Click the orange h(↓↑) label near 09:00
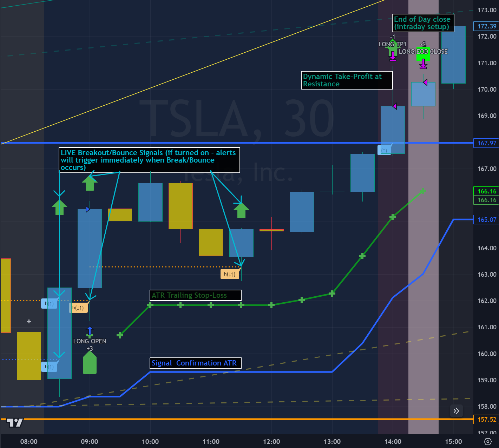The width and height of the screenshot is (499, 448). coord(78,308)
